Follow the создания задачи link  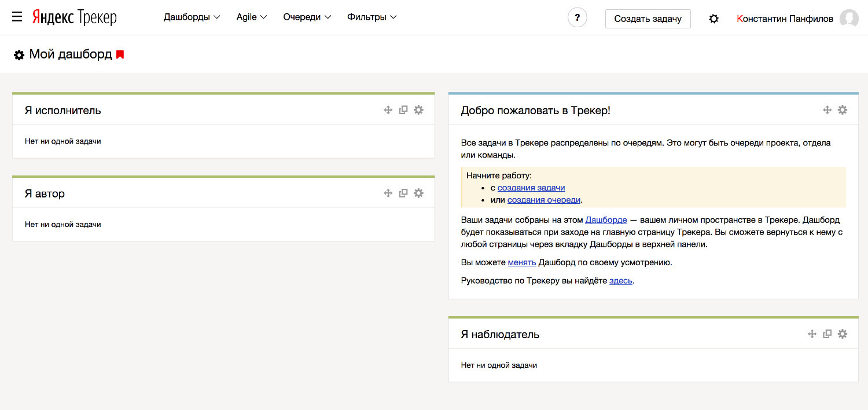point(531,188)
